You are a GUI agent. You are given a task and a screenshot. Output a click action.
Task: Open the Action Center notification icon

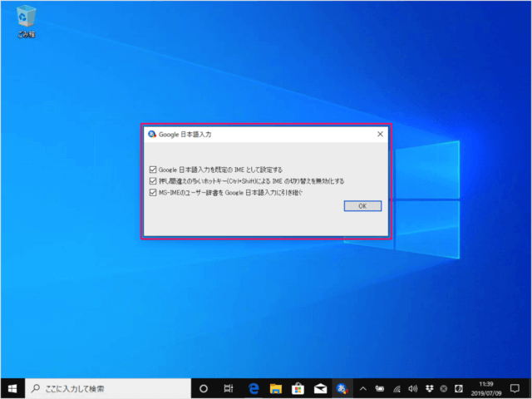tap(515, 388)
